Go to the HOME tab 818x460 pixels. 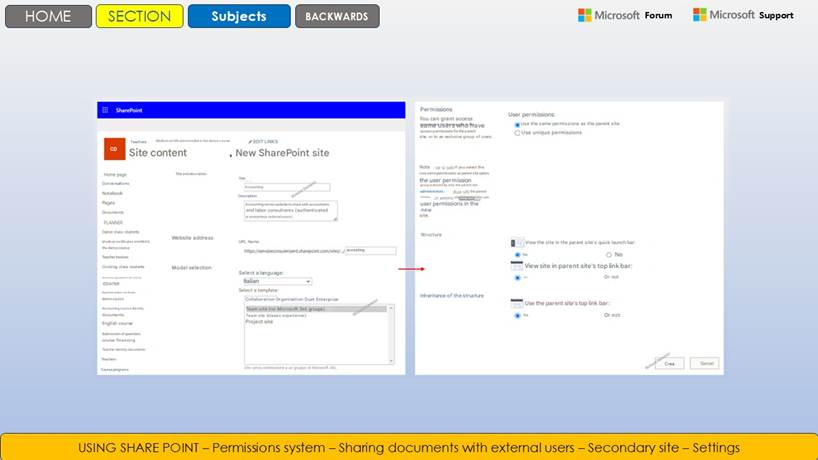point(48,16)
